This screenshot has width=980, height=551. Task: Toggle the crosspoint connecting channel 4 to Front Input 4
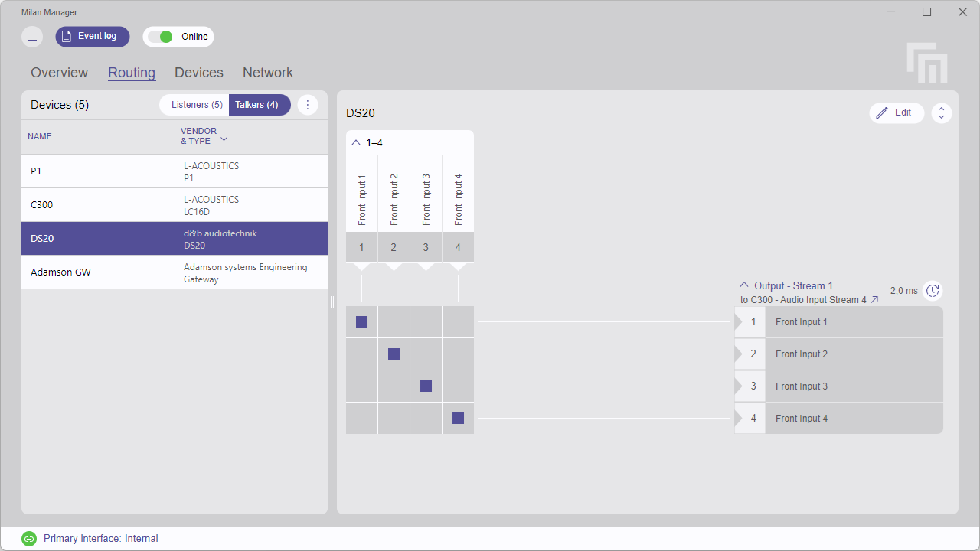(458, 418)
